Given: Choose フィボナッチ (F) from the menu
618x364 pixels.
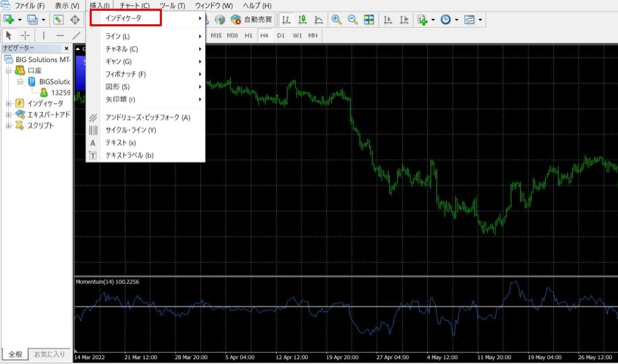Looking at the screenshot, I should coord(125,74).
